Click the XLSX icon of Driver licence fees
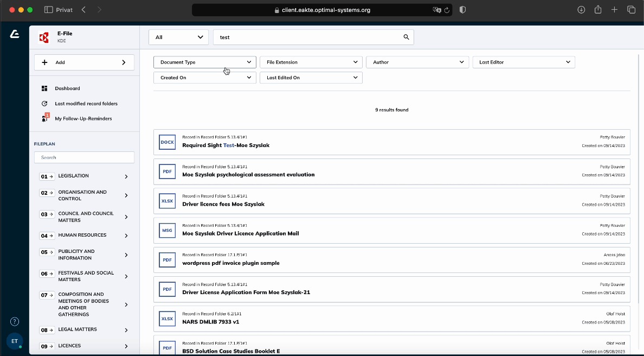This screenshot has height=356, width=644. pyautogui.click(x=167, y=201)
